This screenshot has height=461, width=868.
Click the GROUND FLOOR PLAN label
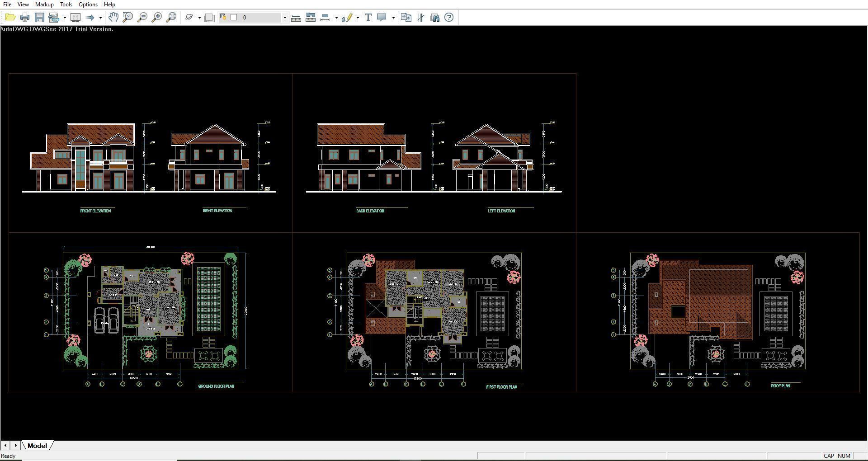point(216,386)
